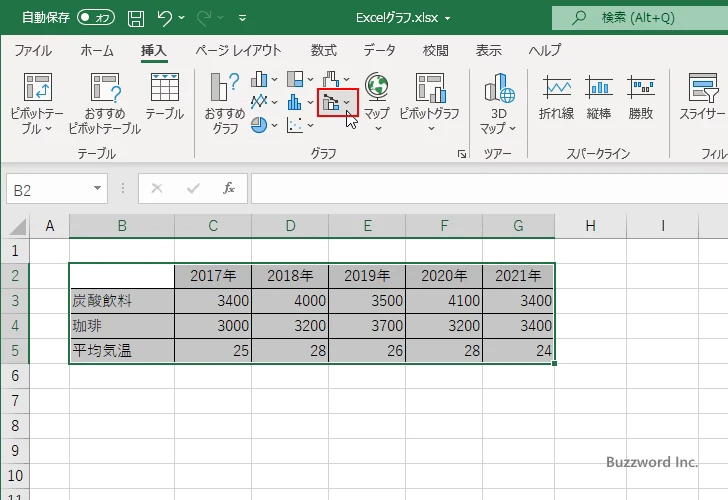The image size is (728, 500).
Task: Click cell with value 4000
Action: click(290, 301)
